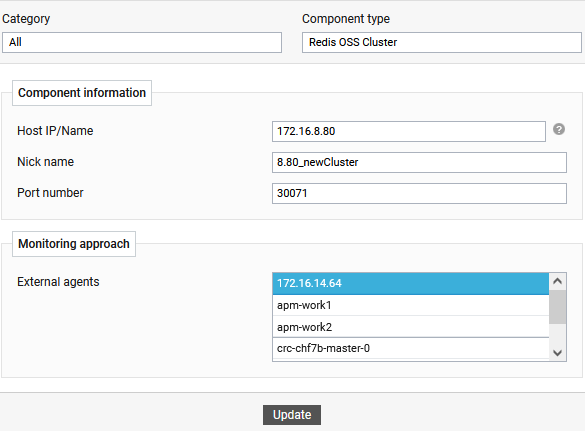Viewport: 585px width, 431px height.
Task: Click the scrollbar track below the thumb
Action: point(557,334)
